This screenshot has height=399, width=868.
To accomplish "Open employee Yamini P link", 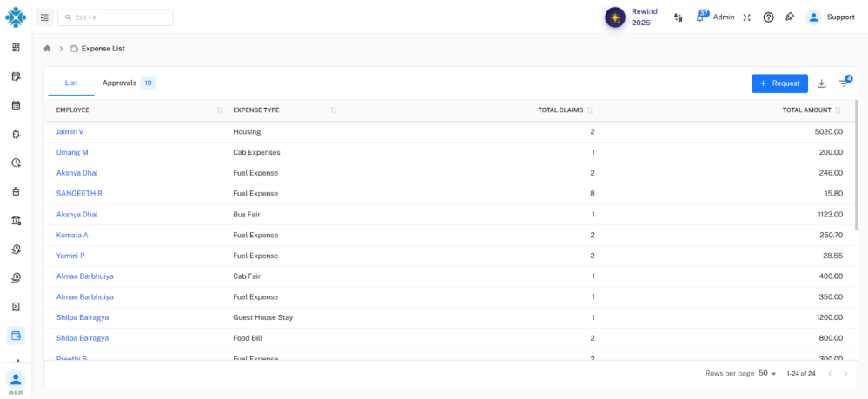I will pos(70,256).
